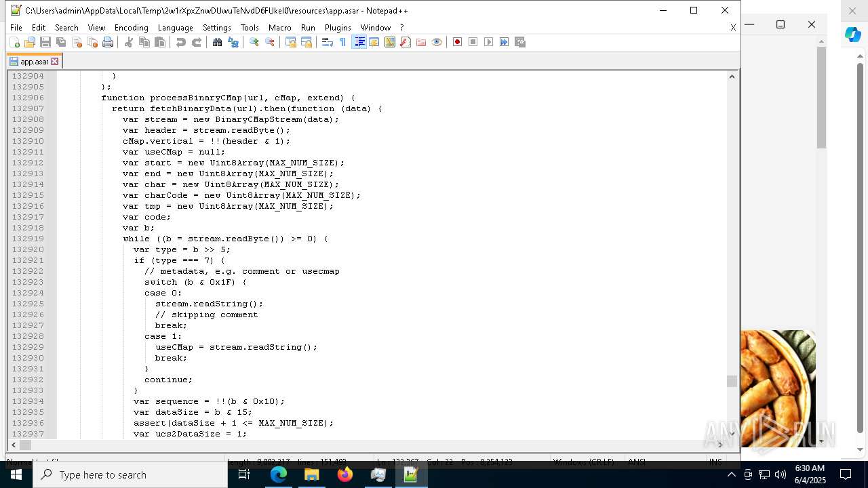Screen dimensions: 868x488
Task: Click the editor horizontal scrollbar thumb
Action: (x=25, y=445)
